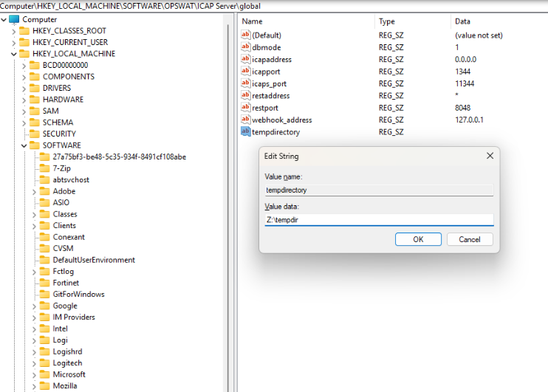Select the string icon beside dbmode
Screen dimensions: 548x392
click(246, 47)
